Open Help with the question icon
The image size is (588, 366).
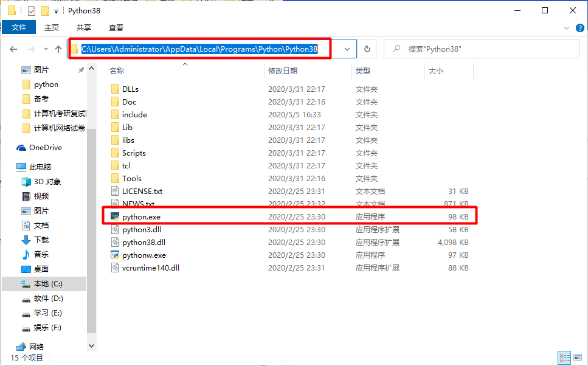tap(579, 28)
